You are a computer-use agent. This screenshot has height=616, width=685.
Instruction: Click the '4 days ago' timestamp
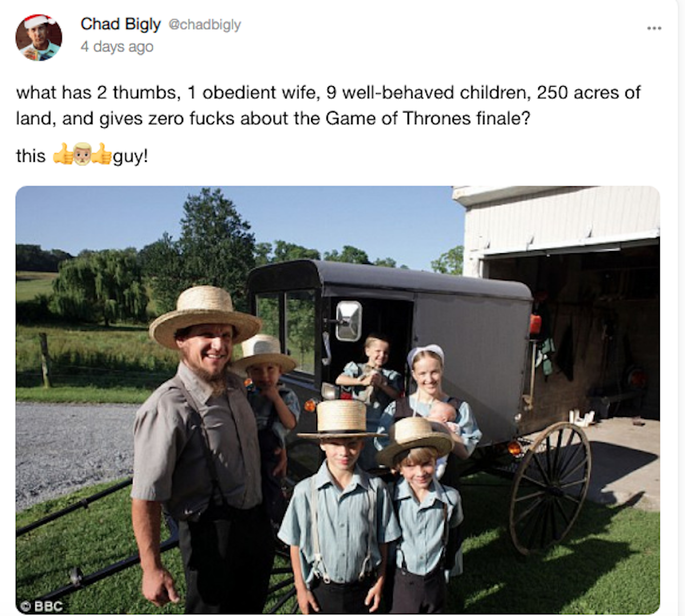point(117,47)
